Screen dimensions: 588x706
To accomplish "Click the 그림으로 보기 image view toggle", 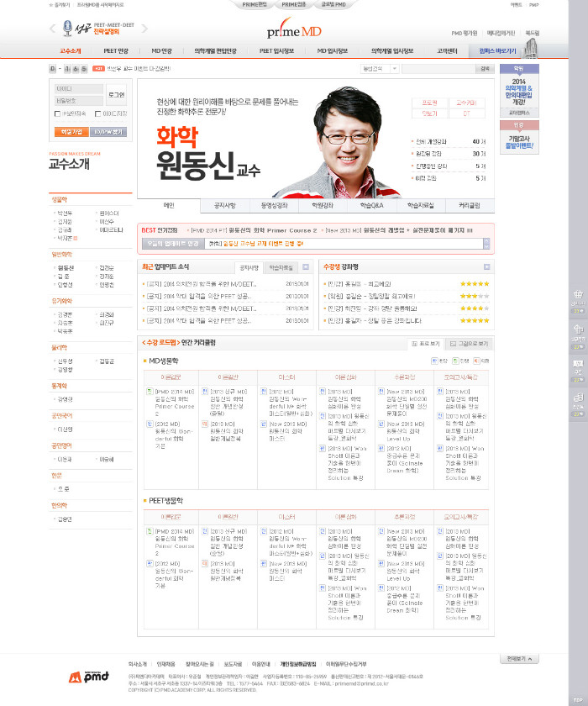I will pyautogui.click(x=470, y=344).
